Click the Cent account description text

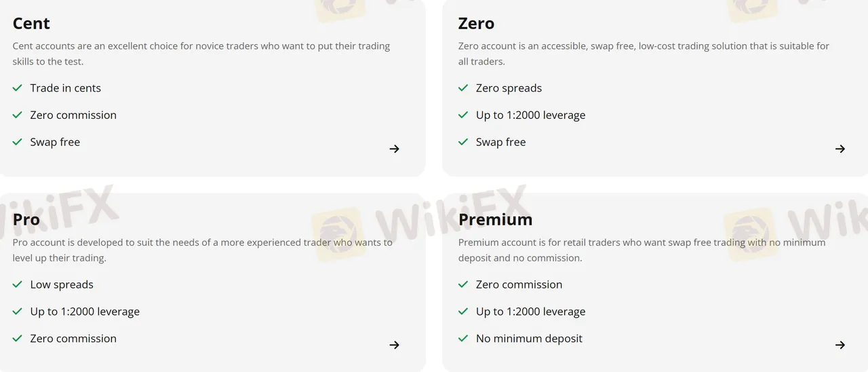pos(201,54)
